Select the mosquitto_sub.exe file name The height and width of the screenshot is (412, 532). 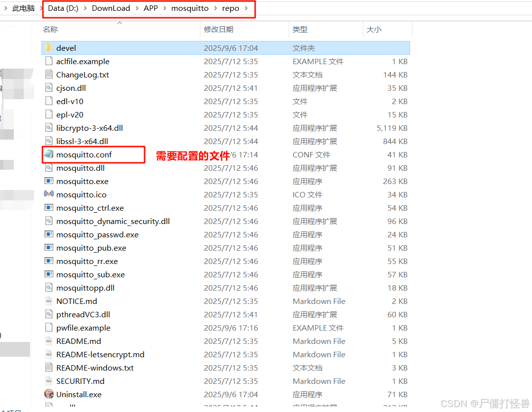91,275
